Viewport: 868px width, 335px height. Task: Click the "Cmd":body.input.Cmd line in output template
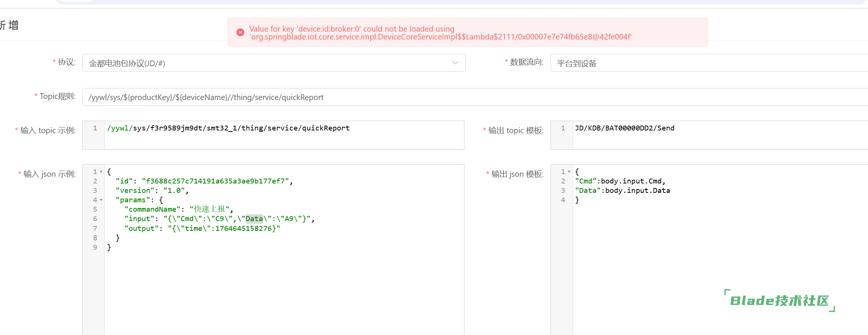(x=620, y=181)
